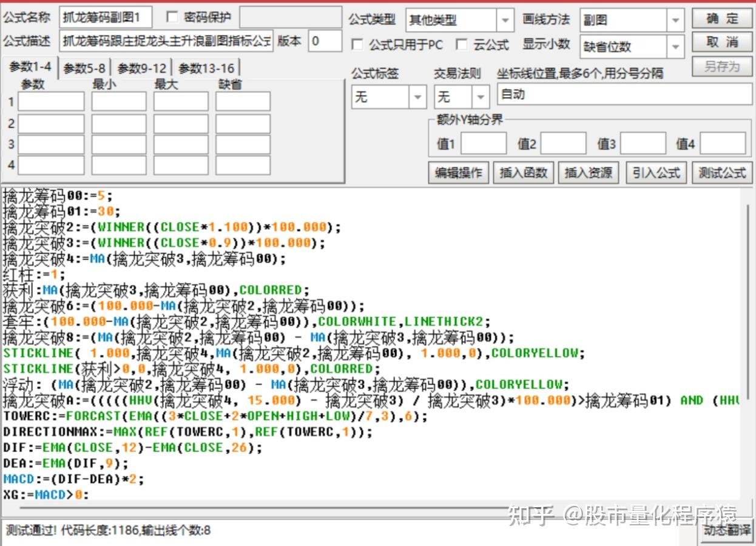Click the XG:=MACD>0 line
The image size is (756, 546).
coord(46,495)
